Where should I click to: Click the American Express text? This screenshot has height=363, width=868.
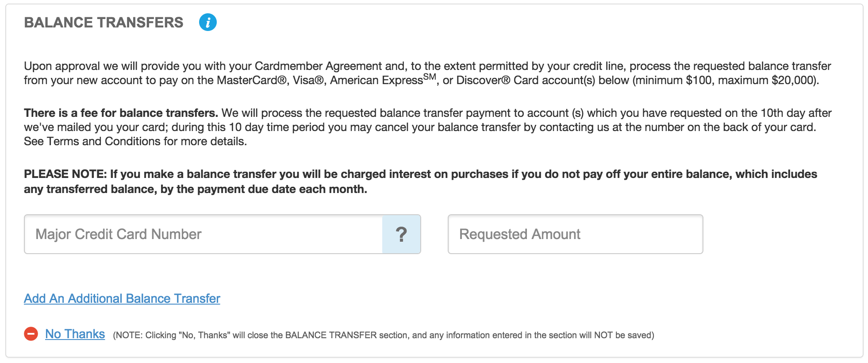(376, 81)
